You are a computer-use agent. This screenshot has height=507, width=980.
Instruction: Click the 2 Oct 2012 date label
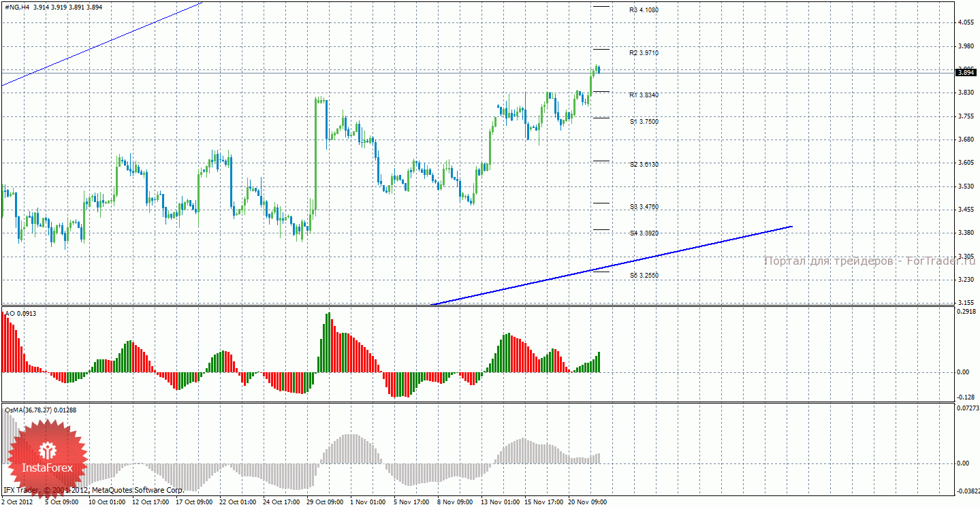point(18,502)
